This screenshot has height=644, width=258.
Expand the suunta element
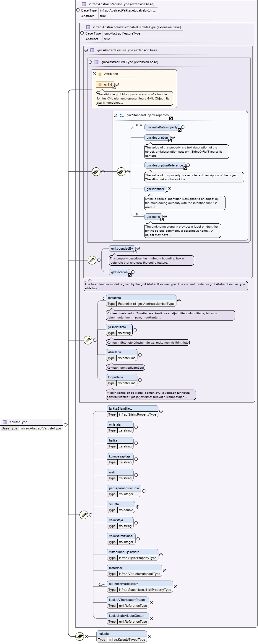(138, 507)
